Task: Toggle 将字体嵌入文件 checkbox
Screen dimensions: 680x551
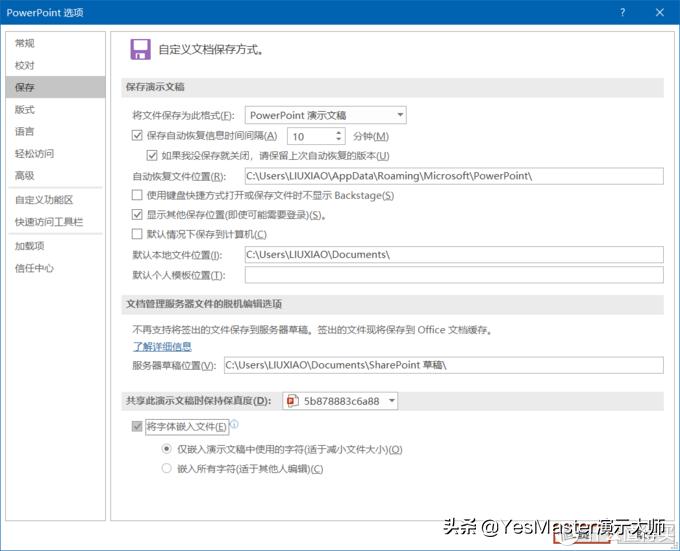Action: click(x=137, y=427)
